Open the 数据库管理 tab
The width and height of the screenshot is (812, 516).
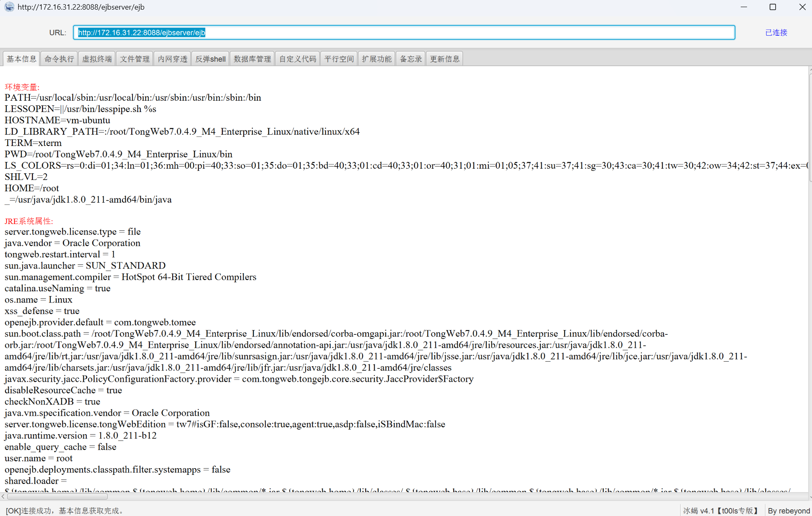click(x=252, y=59)
